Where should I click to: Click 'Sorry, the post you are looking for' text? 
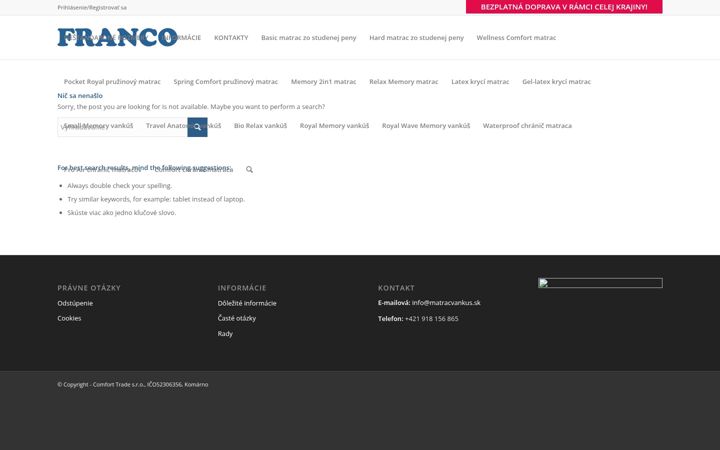pos(191,107)
